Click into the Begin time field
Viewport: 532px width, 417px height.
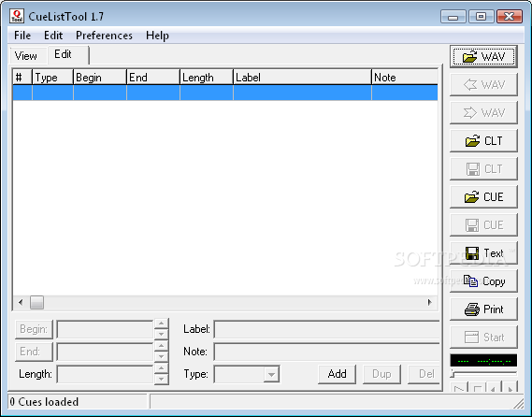coord(105,329)
